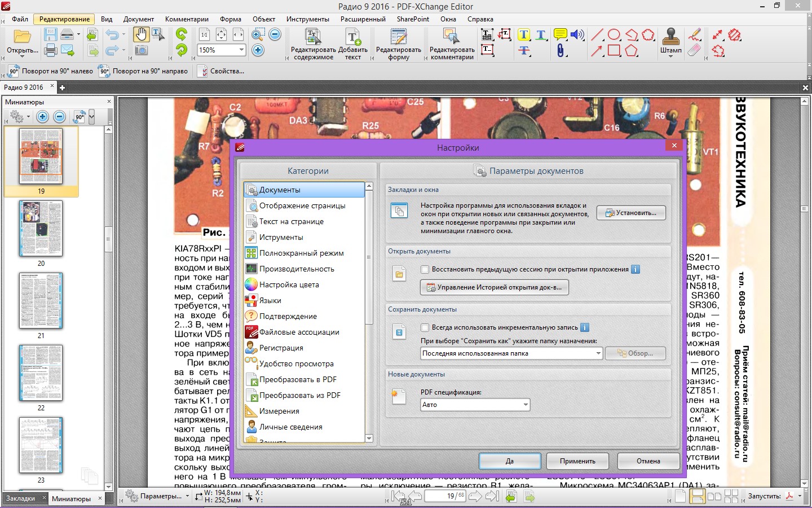Select Отображение страницы category

(x=304, y=206)
